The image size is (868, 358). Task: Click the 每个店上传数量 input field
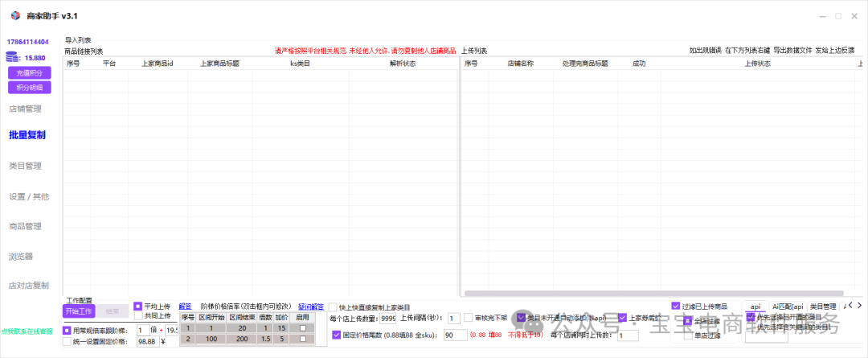[x=388, y=319]
